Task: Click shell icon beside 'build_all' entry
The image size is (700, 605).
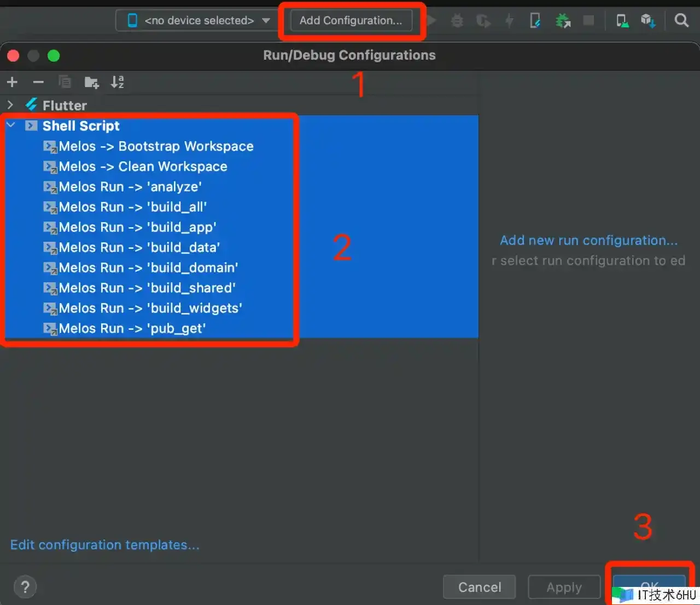Action: tap(50, 207)
